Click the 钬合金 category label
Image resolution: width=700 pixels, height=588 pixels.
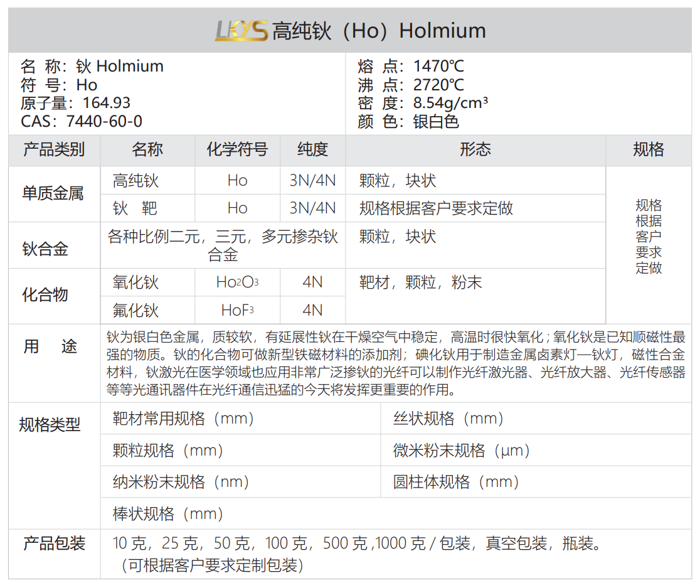(45, 249)
